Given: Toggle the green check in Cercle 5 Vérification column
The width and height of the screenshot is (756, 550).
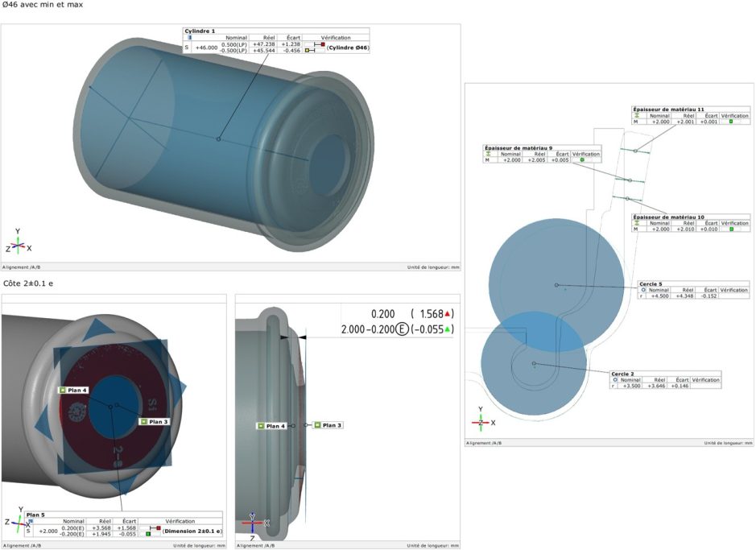Looking at the screenshot, I should click(734, 296).
